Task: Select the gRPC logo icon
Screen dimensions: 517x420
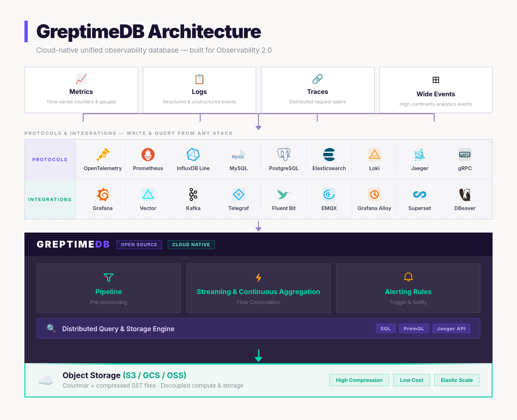Action: pyautogui.click(x=465, y=154)
